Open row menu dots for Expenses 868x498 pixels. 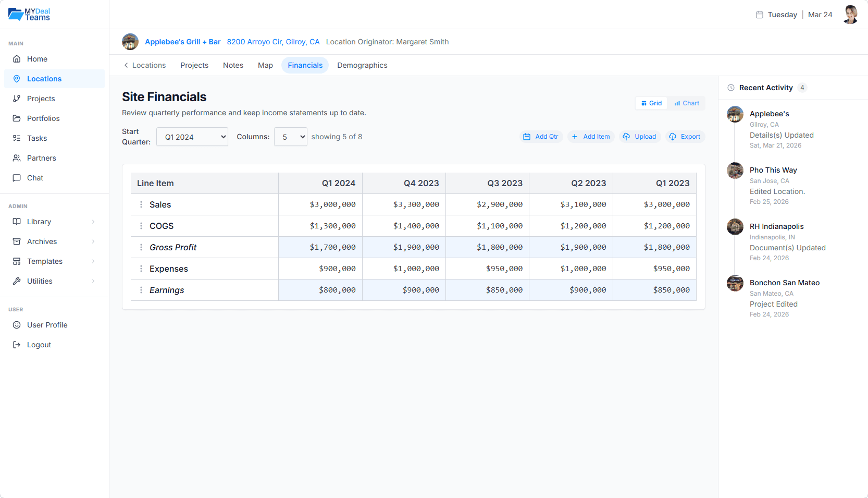[x=141, y=269]
